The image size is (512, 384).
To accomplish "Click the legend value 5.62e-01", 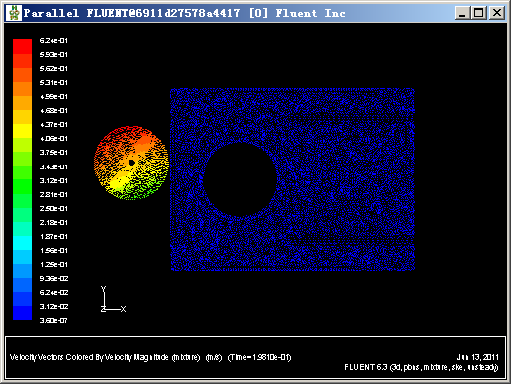I will pos(53,68).
